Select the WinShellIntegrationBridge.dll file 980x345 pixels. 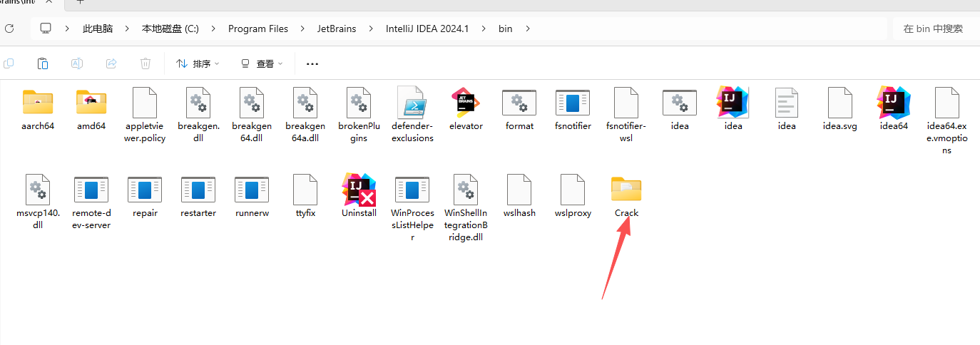tap(466, 208)
